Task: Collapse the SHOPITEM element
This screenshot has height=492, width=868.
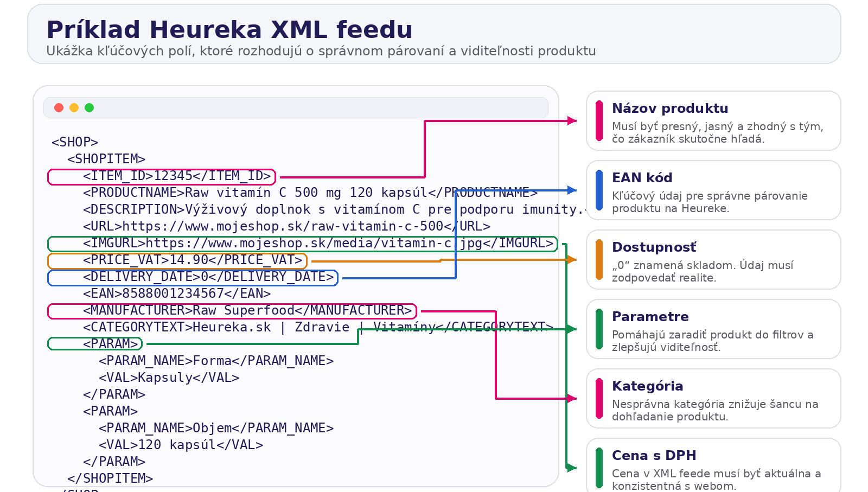Action: coord(106,158)
